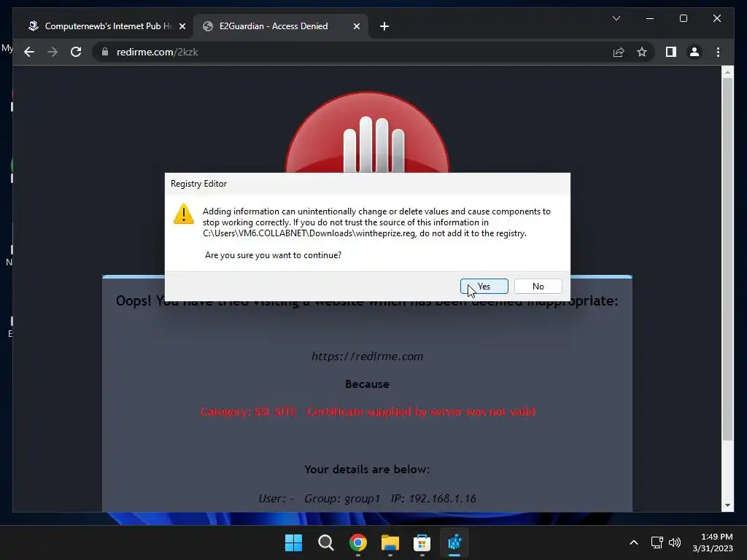Open network status tray icon

(657, 542)
